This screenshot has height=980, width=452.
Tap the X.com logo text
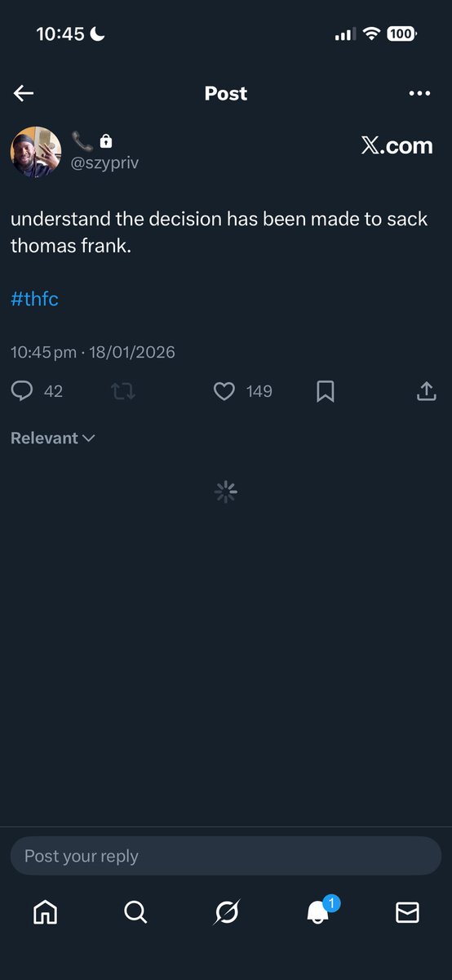point(397,145)
